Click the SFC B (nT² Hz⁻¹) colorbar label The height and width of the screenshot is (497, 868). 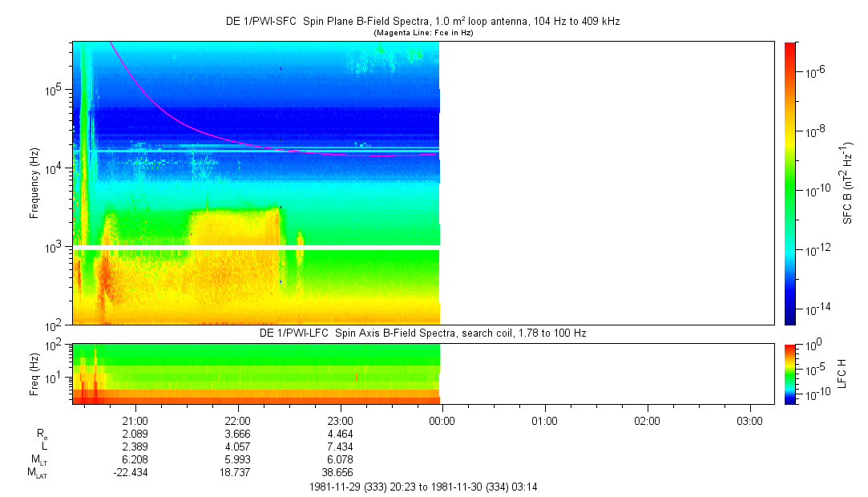click(847, 183)
